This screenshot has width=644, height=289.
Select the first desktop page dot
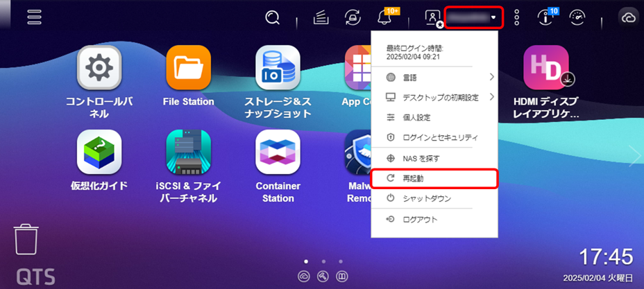306,261
